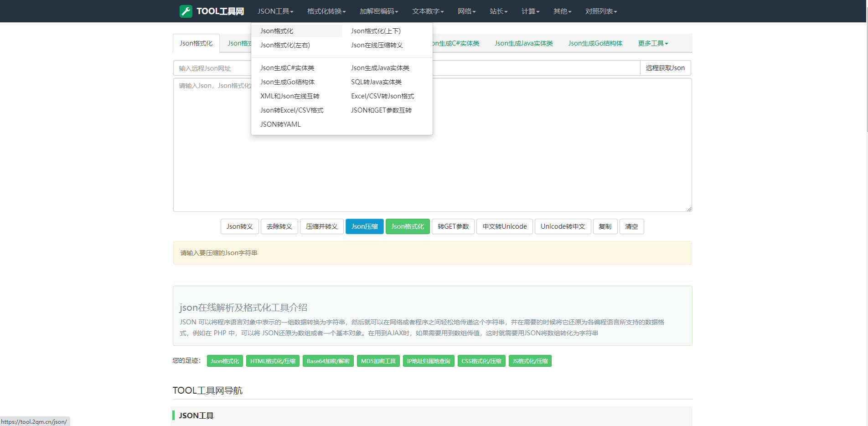Choose XML和Json在线互转 menu entry

tap(290, 96)
